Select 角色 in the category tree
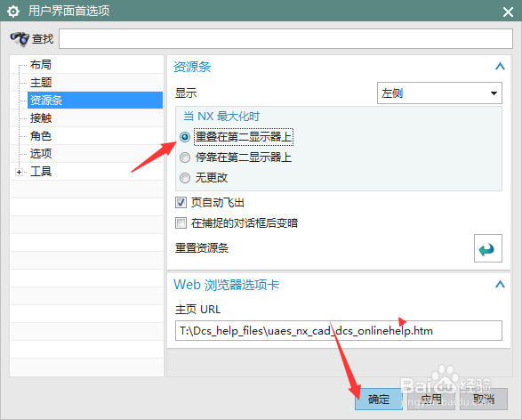 coord(41,136)
